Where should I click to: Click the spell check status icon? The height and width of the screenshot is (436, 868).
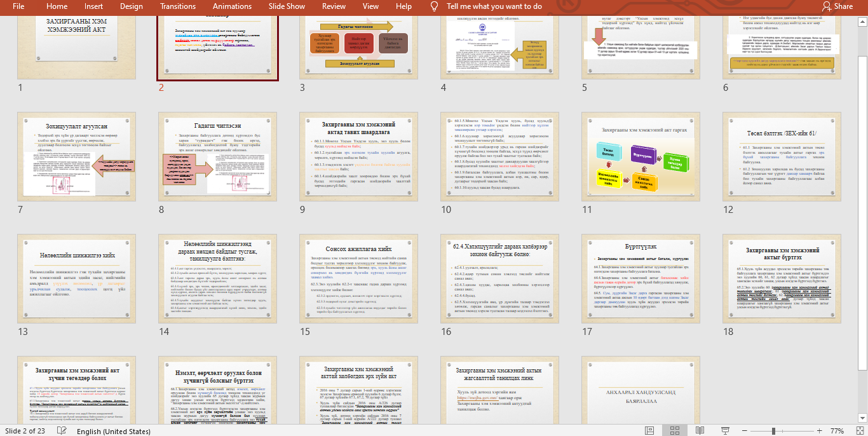pyautogui.click(x=62, y=431)
